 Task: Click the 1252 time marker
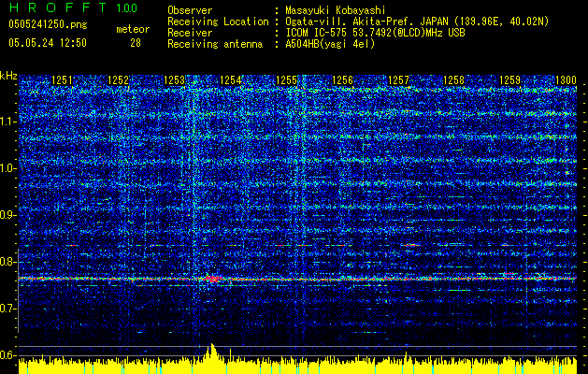pos(118,80)
